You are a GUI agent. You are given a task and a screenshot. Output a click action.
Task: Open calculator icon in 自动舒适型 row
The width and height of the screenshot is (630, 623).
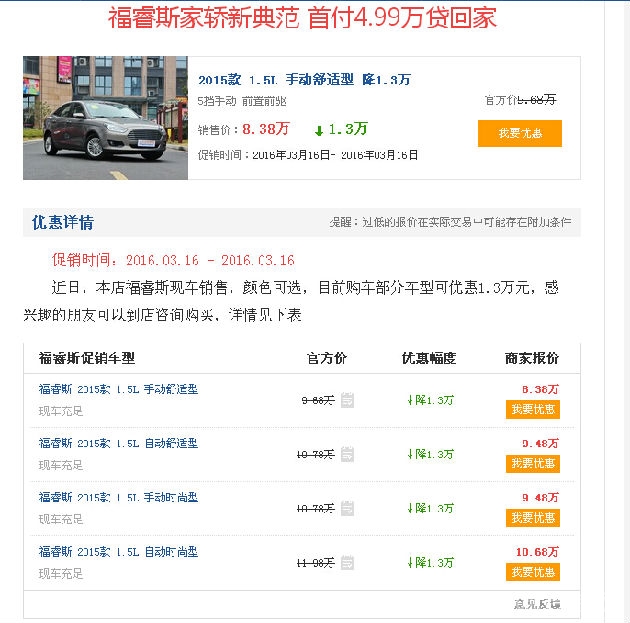(347, 454)
